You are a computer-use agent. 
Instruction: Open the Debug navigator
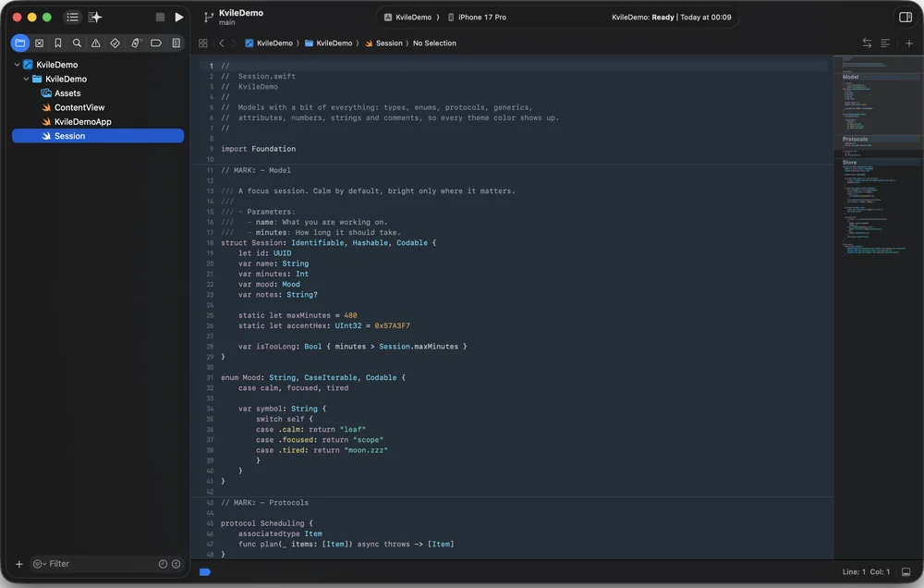(x=136, y=43)
